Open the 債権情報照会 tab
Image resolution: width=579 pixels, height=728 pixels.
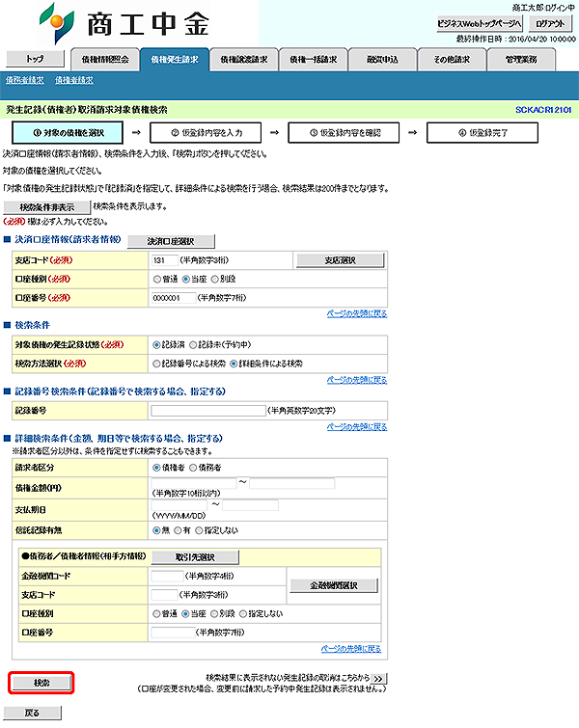pyautogui.click(x=105, y=60)
